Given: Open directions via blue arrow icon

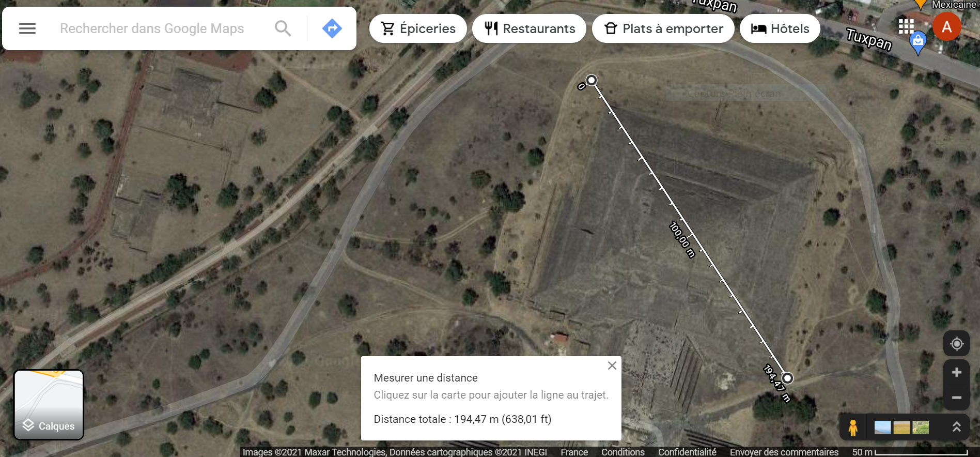Looking at the screenshot, I should pos(332,28).
